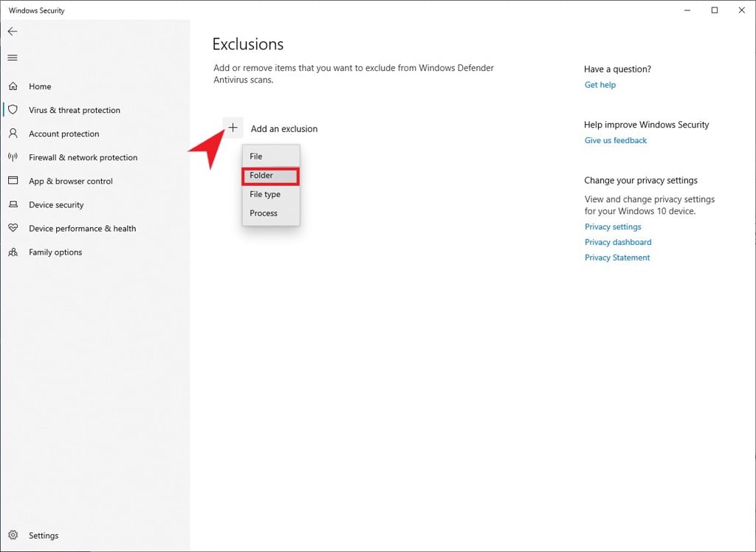Click the Home house icon
The image size is (756, 552).
13,86
